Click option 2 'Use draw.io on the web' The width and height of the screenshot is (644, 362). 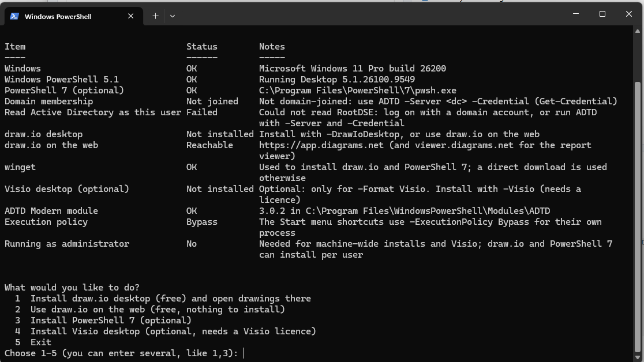coord(150,310)
